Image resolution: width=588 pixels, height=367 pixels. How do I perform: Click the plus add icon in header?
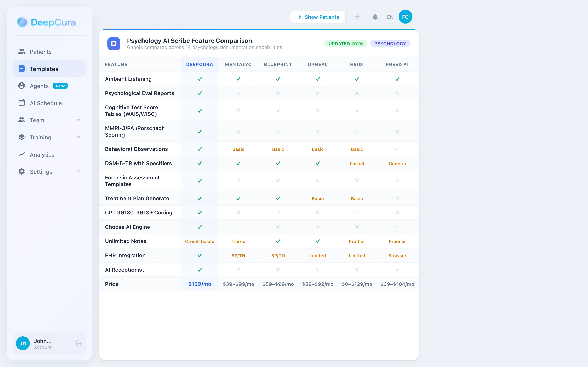(357, 17)
